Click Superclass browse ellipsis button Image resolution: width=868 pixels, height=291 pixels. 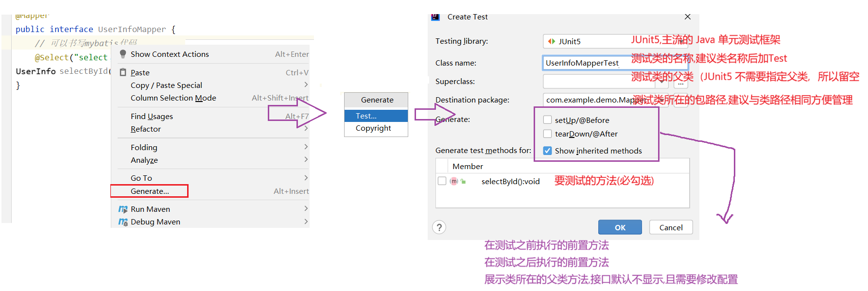681,83
